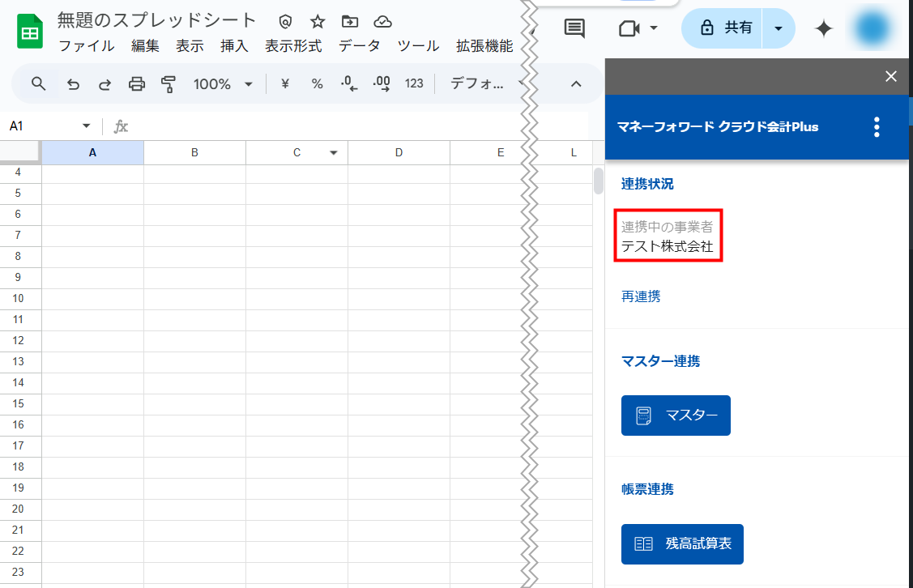Format as percent
Screen dimensions: 913x588
[x=317, y=84]
